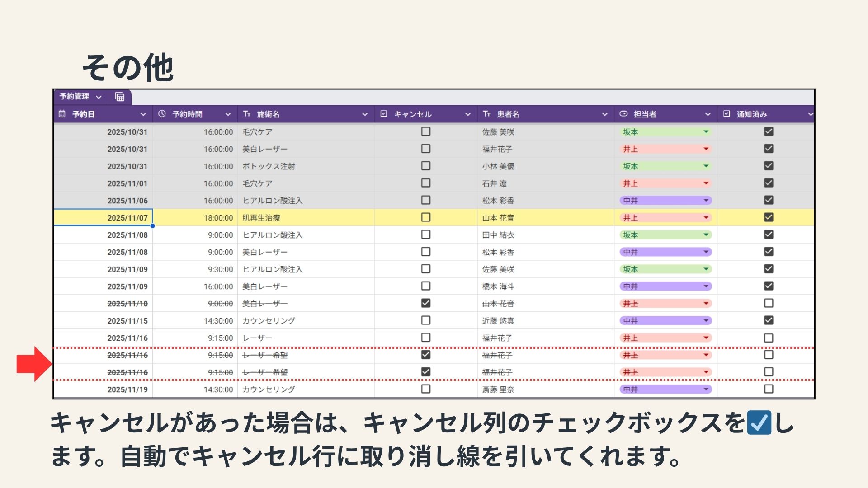
Task: Check the キャンセル box for 2025/11/07 row
Action: [x=425, y=217]
